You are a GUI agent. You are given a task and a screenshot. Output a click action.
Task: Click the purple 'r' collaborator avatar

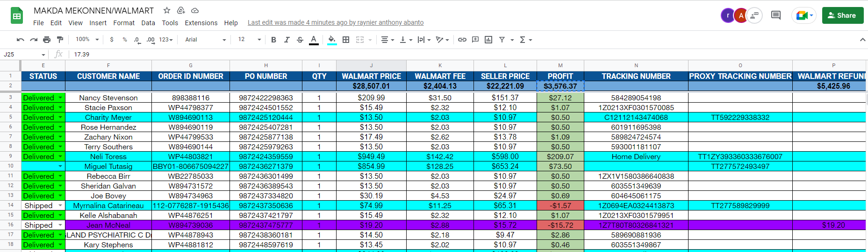(728, 15)
